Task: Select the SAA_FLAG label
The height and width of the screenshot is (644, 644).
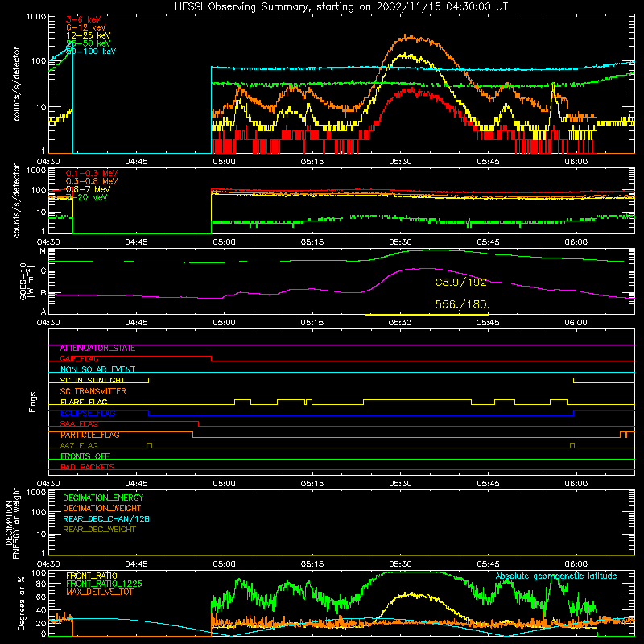Action: coord(79,424)
